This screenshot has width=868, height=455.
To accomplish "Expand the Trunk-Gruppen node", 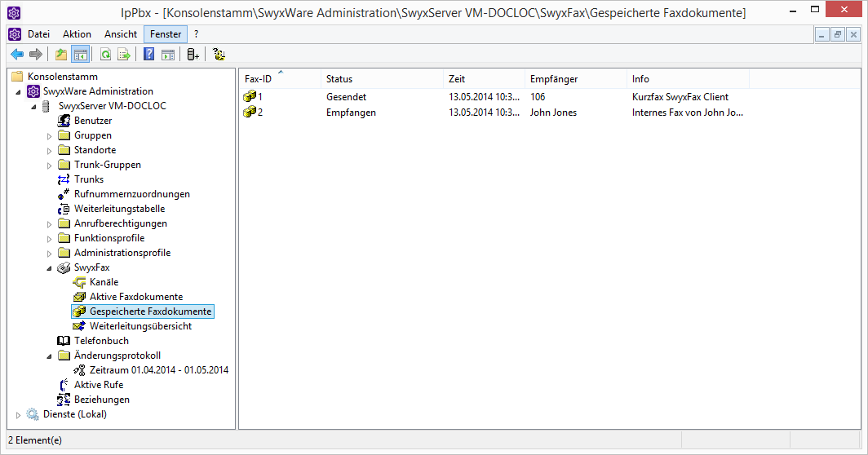I will 49,165.
